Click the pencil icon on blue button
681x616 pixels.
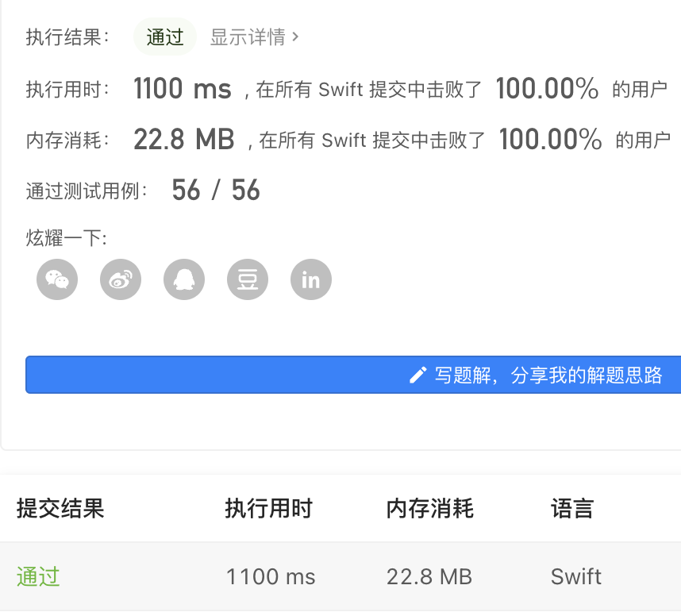point(417,375)
